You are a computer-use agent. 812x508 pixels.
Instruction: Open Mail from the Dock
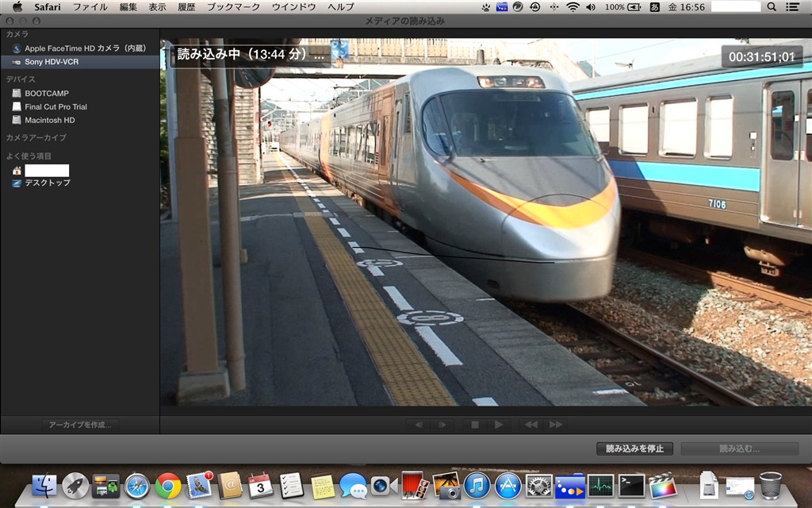[x=199, y=486]
